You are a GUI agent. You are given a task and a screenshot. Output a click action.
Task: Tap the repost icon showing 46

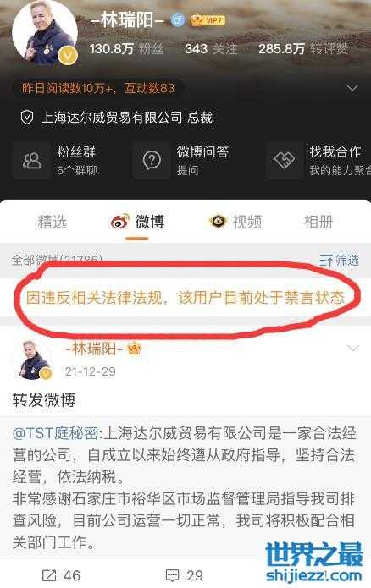coord(50,575)
